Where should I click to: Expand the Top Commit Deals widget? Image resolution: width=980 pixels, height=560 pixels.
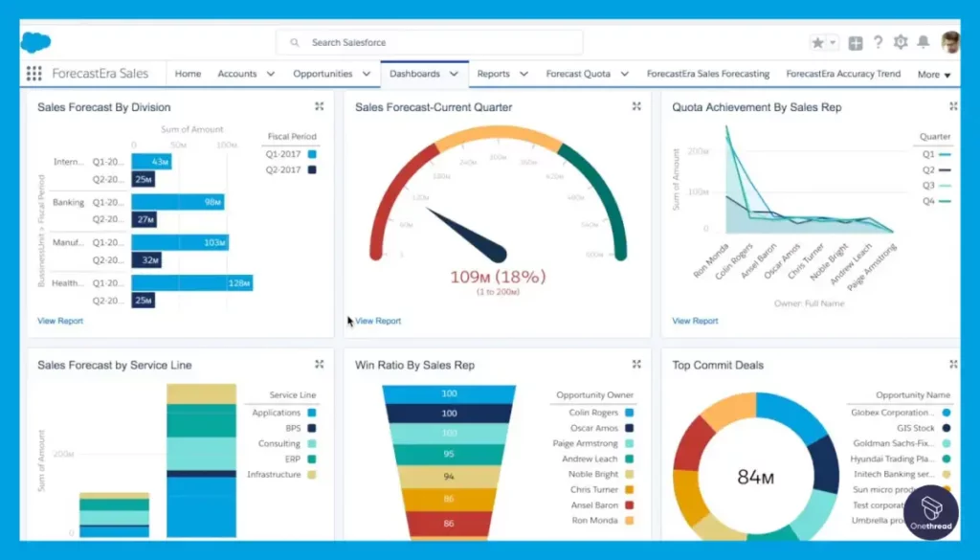point(954,364)
